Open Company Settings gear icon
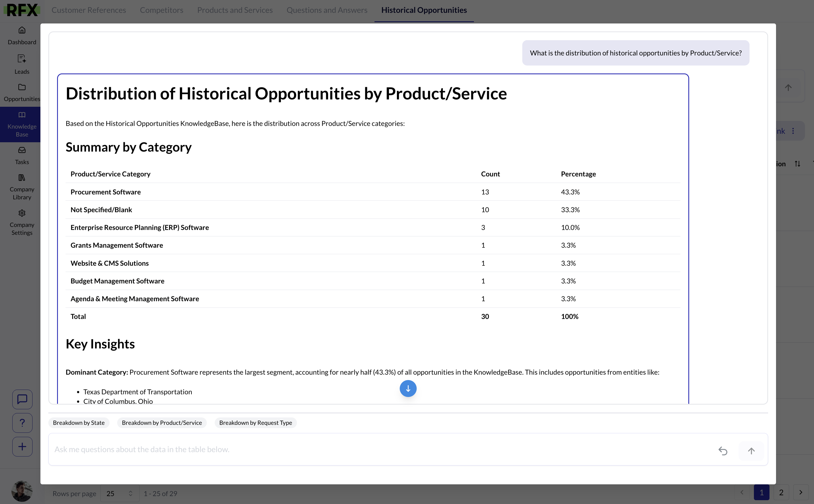Screen dimensions: 814x504 tap(22, 213)
